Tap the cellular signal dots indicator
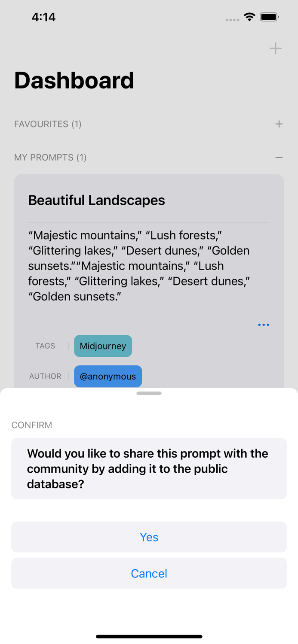298x644 pixels. pos(232,20)
